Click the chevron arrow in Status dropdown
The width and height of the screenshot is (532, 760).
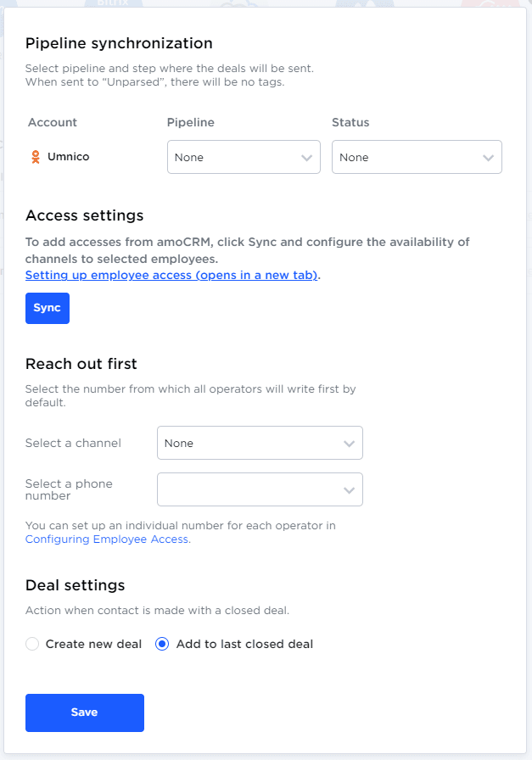pyautogui.click(x=488, y=158)
